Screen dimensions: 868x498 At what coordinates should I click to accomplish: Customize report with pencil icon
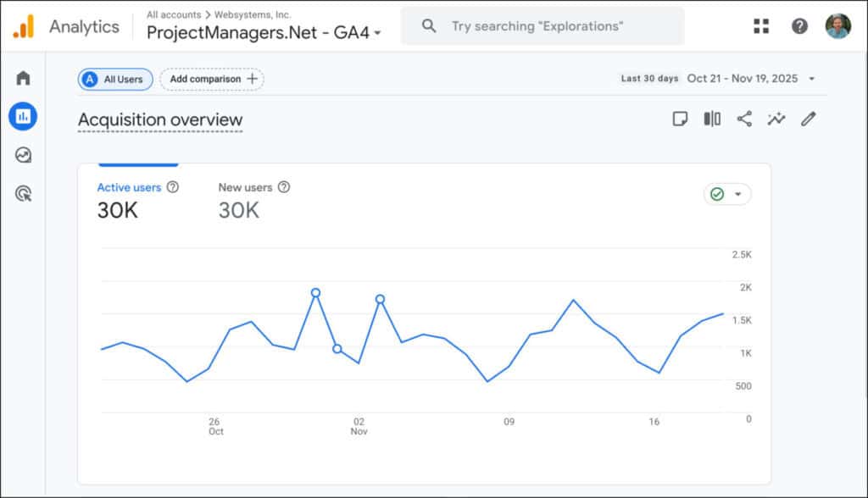coord(809,119)
